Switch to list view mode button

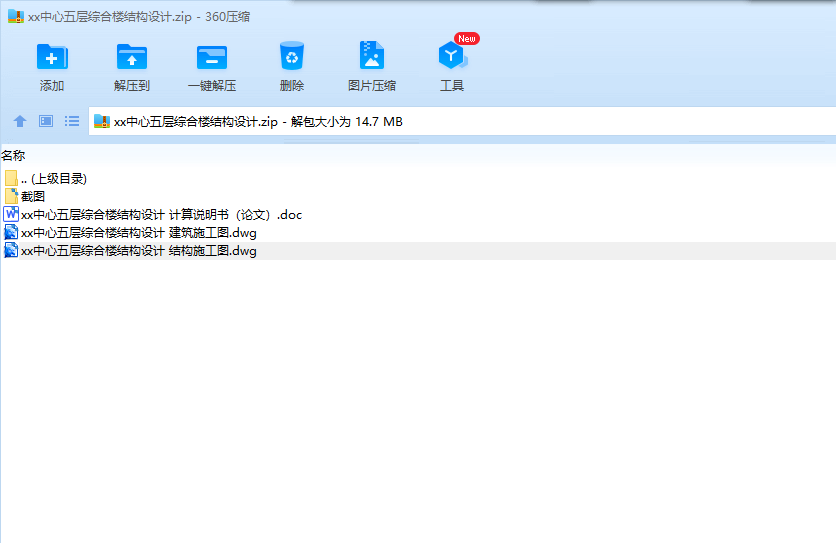click(x=71, y=121)
